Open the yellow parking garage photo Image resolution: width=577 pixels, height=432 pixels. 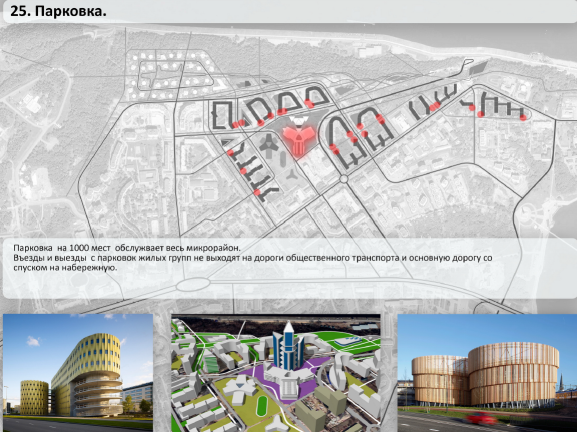click(x=78, y=373)
